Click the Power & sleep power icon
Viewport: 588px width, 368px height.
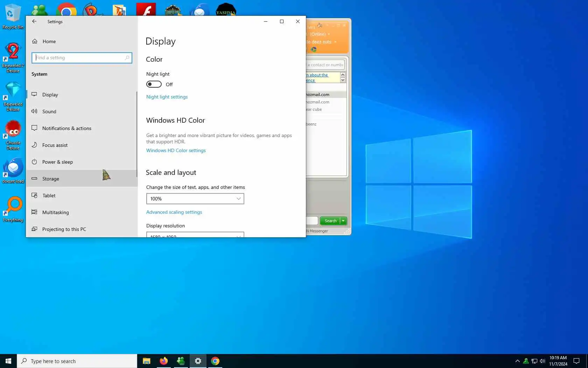tap(34, 162)
